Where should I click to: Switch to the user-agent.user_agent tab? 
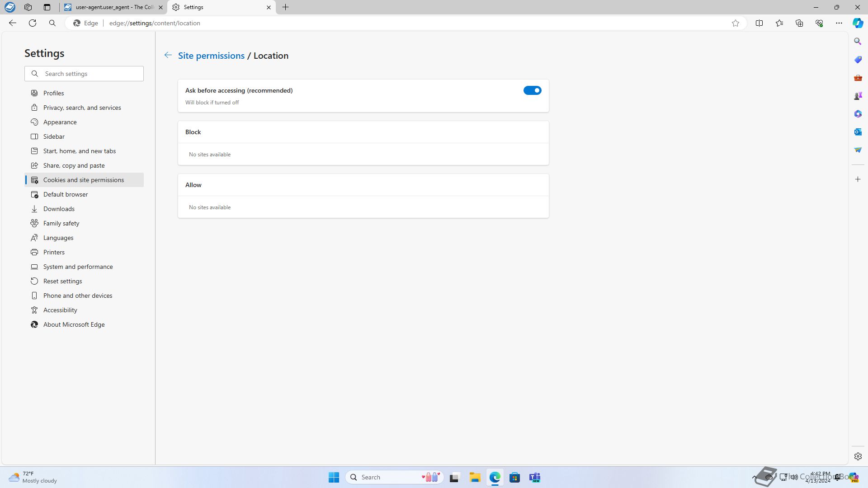tap(113, 7)
